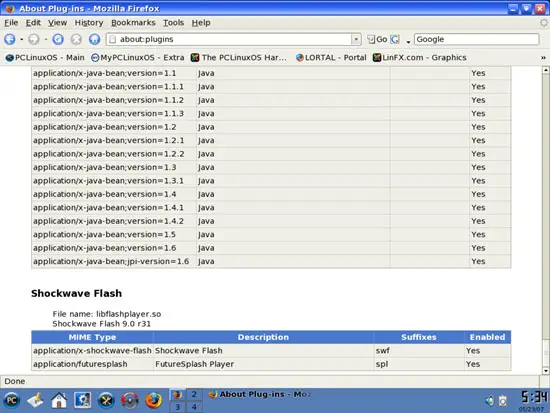Open MyPCLinuxOS - Extra bookmark
Image resolution: width=550 pixels, height=413 pixels.
138,58
